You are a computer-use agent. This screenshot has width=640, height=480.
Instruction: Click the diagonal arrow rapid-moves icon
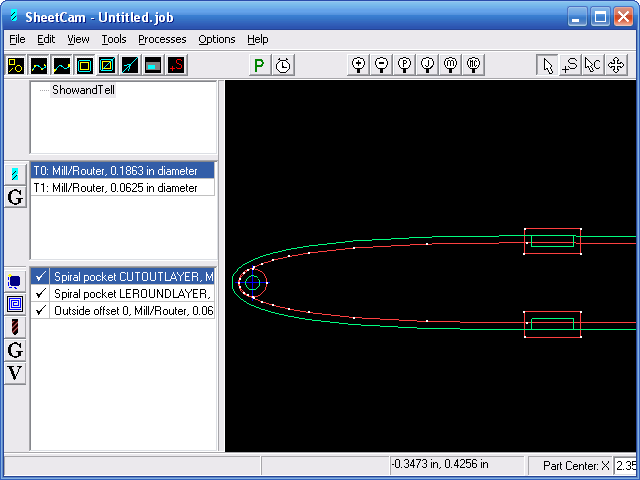tap(130, 65)
